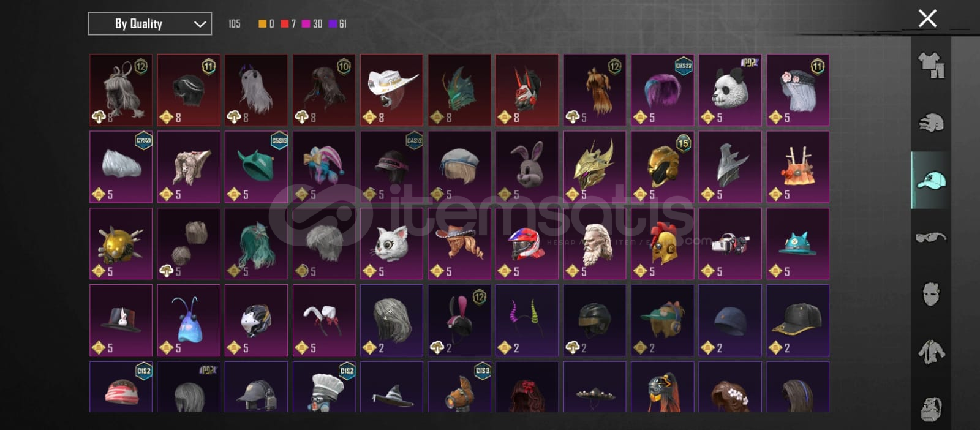The height and width of the screenshot is (430, 980).
Task: Open the outfit sets category icon
Action: [x=931, y=65]
